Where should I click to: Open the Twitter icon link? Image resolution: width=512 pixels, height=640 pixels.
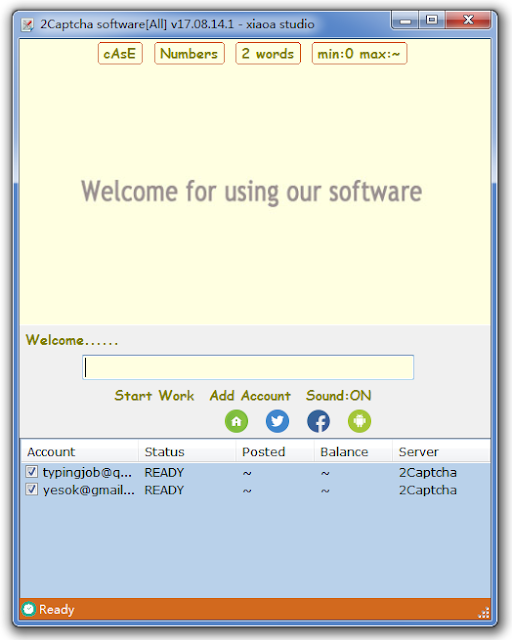click(x=277, y=421)
